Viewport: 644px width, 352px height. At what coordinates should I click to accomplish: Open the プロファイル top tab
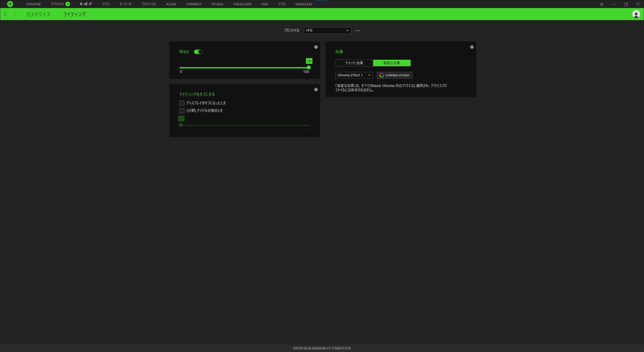pyautogui.click(x=149, y=4)
